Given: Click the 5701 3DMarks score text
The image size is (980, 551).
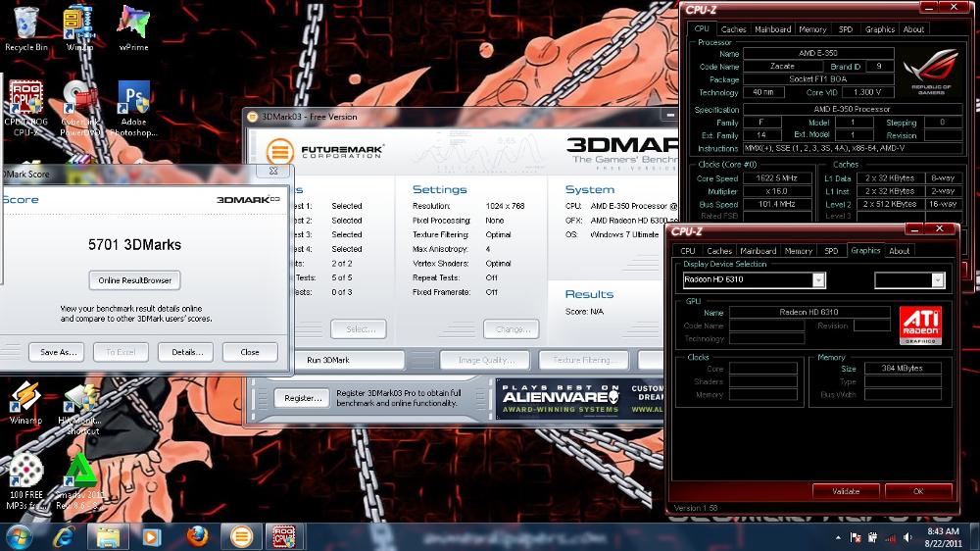Looking at the screenshot, I should click(134, 244).
